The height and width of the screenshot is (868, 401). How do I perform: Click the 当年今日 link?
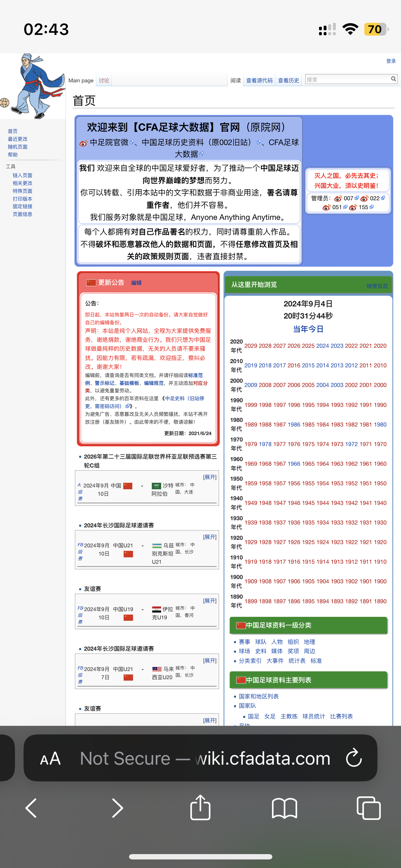tap(308, 329)
